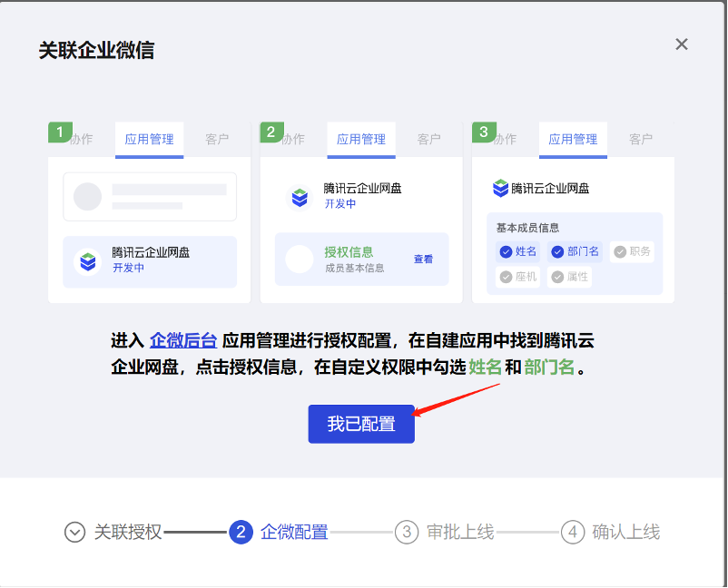The height and width of the screenshot is (588, 728).
Task: Click 开发中 status in card 2
Action: pyautogui.click(x=340, y=204)
